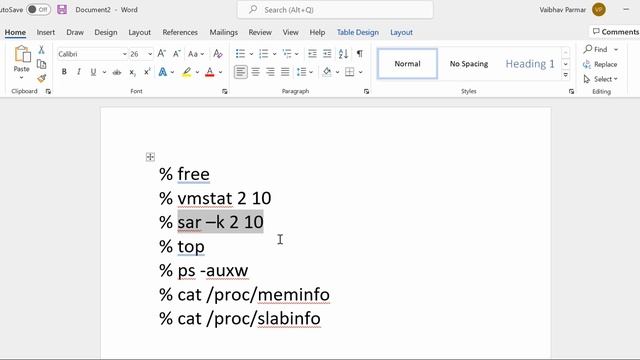Click the Bullets list icon
The height and width of the screenshot is (360, 640).
click(x=240, y=53)
